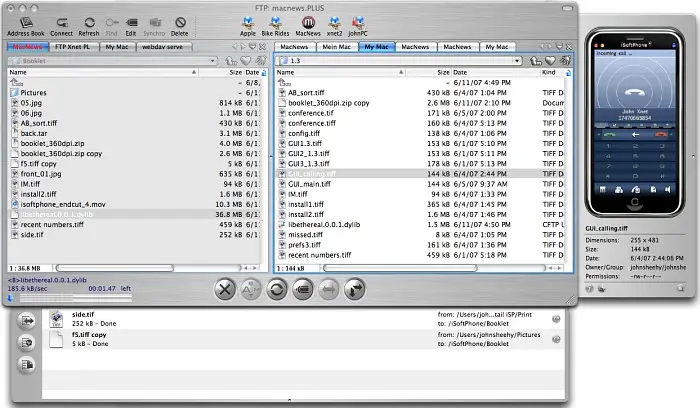Select recent numbers.tiff in left pane
Viewport: 700px width, 408px height.
pos(134,225)
